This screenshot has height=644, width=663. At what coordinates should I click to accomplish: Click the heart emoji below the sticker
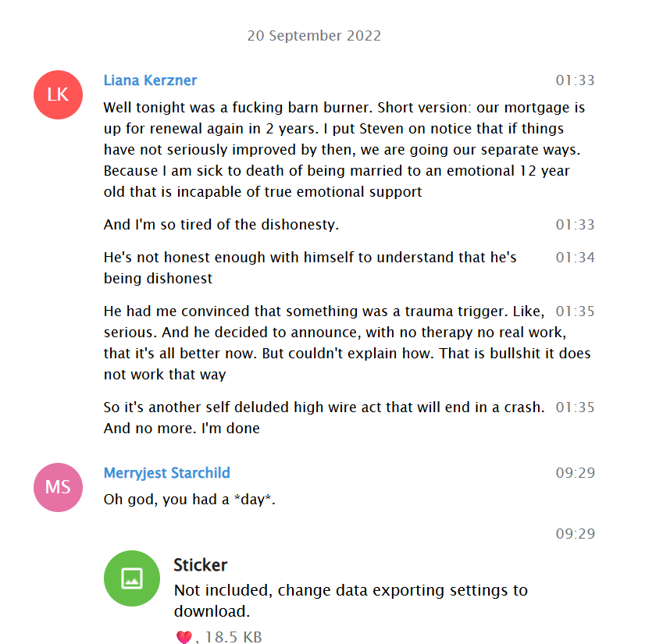coord(184,637)
